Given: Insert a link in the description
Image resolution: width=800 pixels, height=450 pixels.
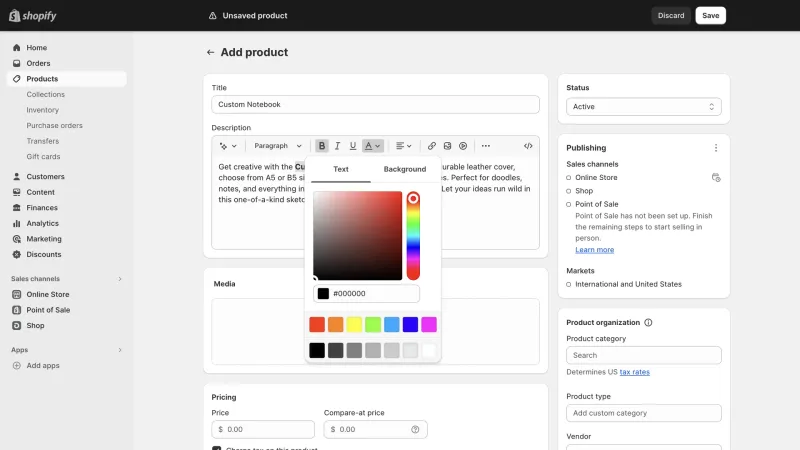Looking at the screenshot, I should click(x=432, y=146).
